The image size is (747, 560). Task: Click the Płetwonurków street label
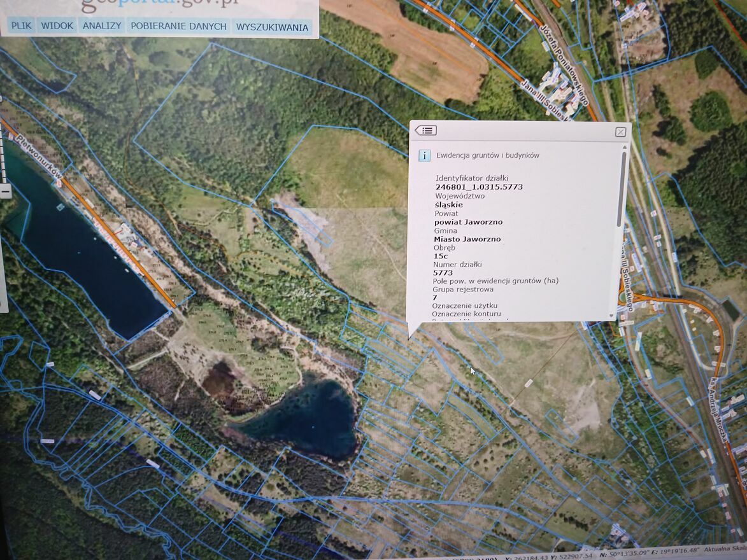click(x=39, y=155)
